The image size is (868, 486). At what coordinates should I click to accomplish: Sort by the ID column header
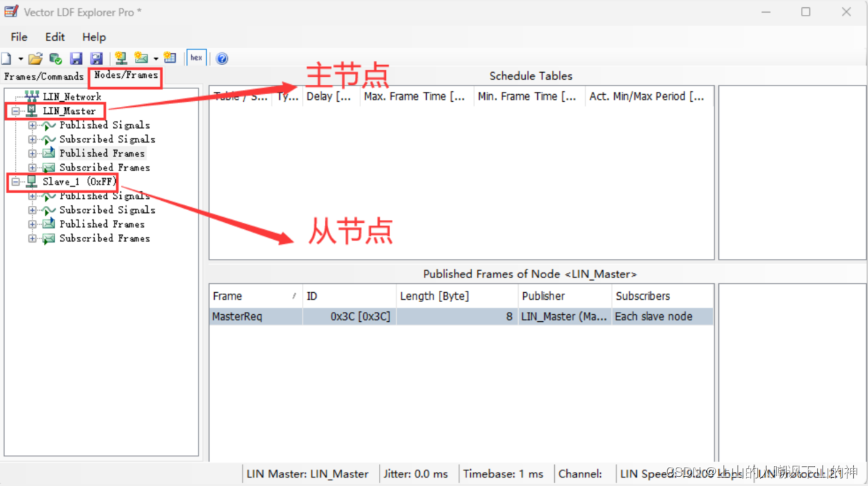click(x=348, y=296)
